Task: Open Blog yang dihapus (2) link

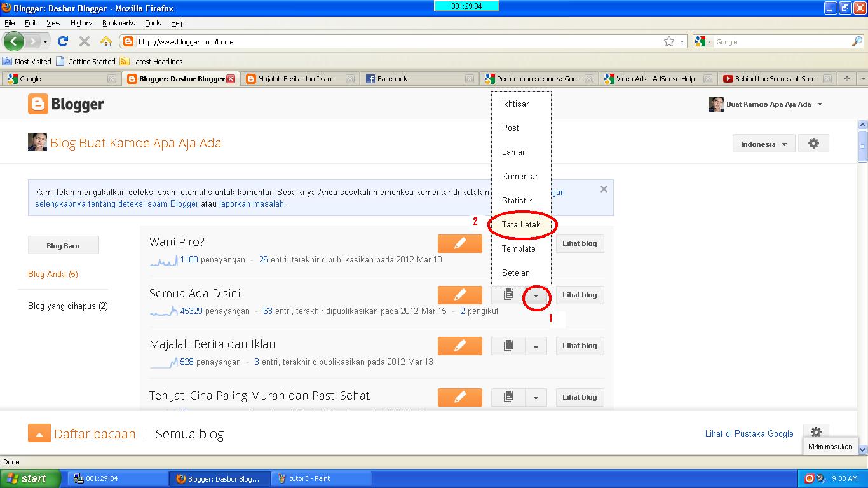Action: [68, 306]
